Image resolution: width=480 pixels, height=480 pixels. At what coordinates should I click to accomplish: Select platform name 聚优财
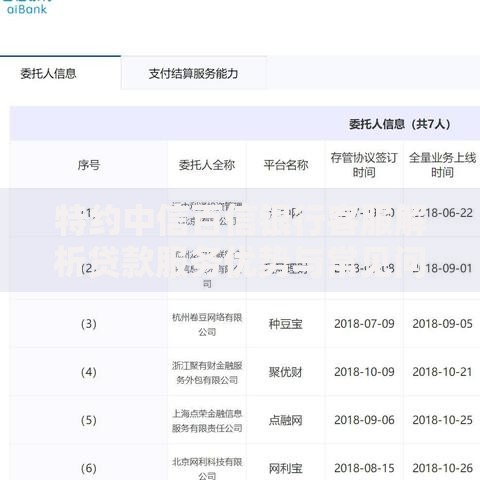(286, 372)
